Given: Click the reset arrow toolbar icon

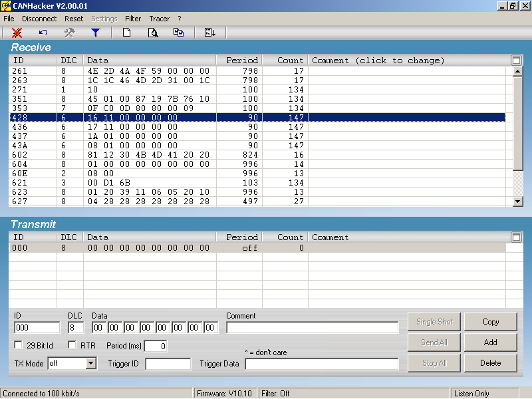Looking at the screenshot, I should [43, 33].
